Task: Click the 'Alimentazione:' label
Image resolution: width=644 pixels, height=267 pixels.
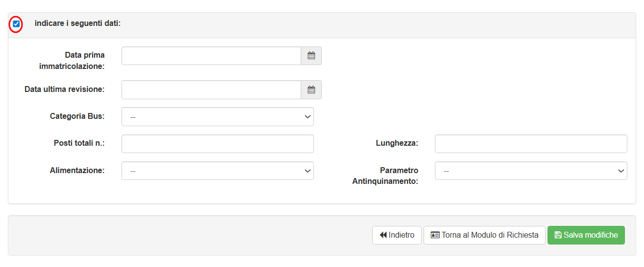Action: [77, 170]
